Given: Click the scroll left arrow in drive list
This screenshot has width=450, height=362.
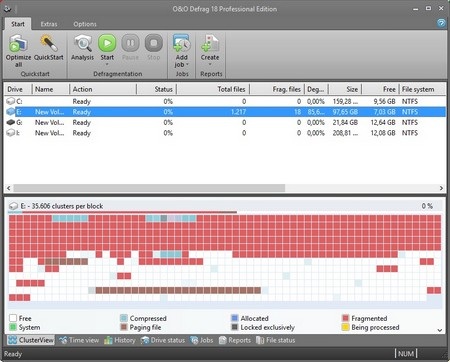Looking at the screenshot, I should pos(9,188).
